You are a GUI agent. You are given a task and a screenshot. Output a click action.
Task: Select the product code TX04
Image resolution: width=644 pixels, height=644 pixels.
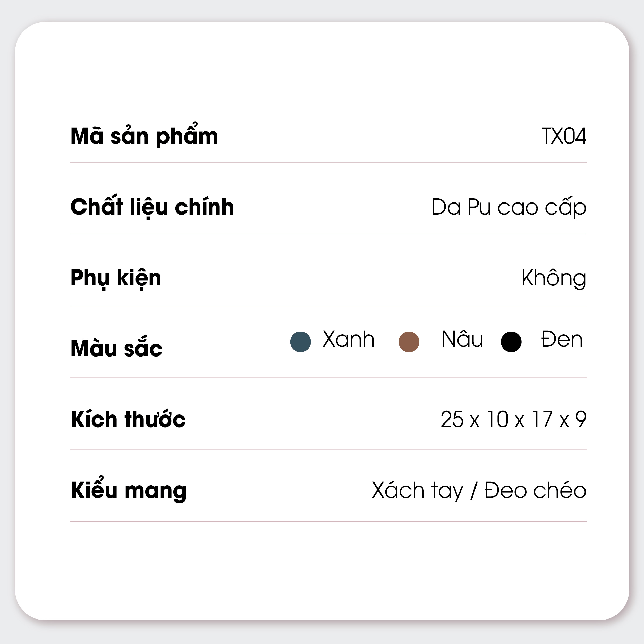[x=564, y=136]
